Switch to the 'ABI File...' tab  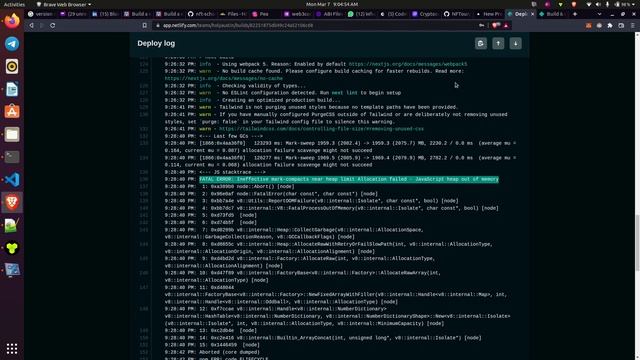[x=330, y=14]
